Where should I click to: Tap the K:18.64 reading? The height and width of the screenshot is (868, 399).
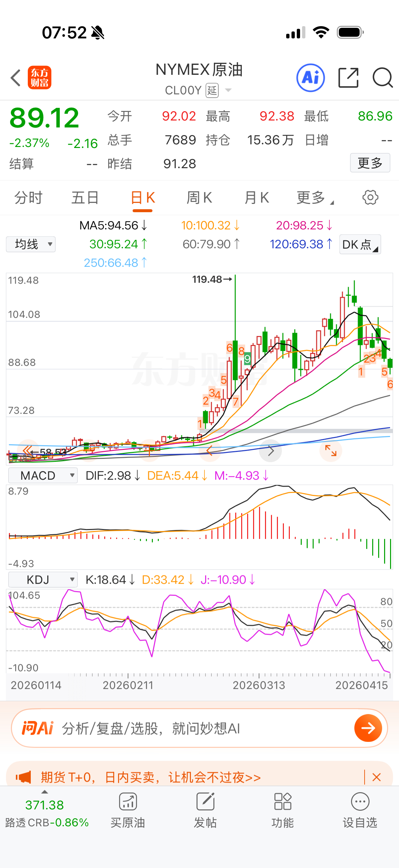111,580
